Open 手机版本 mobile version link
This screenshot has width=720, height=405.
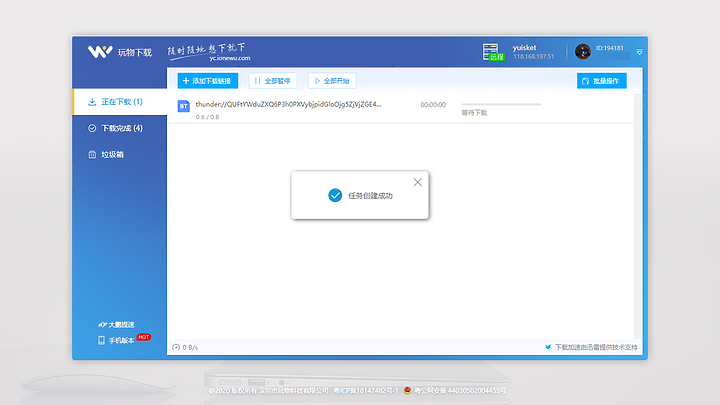116,340
